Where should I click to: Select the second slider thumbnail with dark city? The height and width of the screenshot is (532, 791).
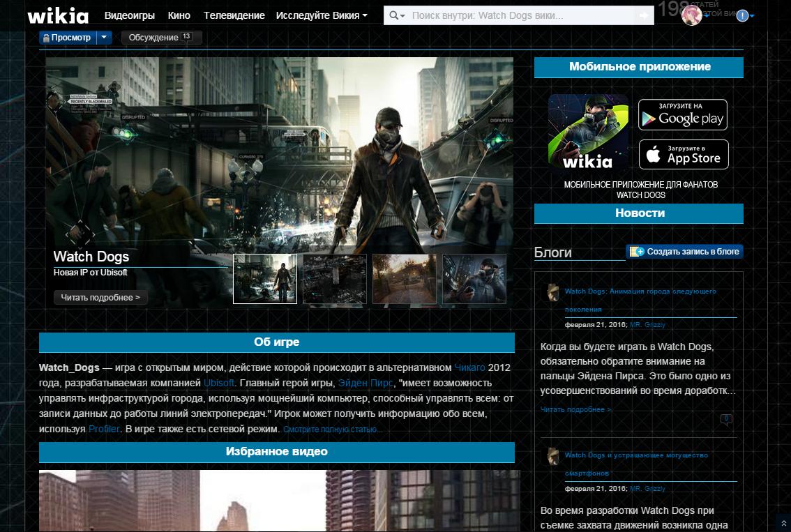click(334, 279)
